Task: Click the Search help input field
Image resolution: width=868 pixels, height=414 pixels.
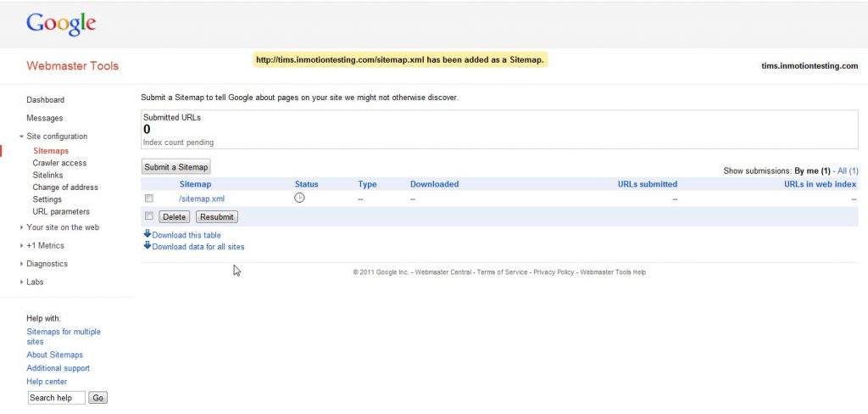Action: point(56,398)
